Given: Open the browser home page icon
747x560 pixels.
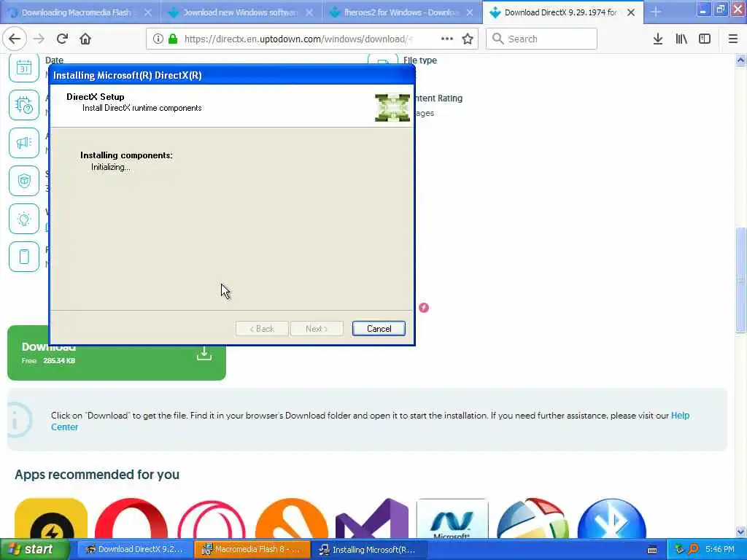Looking at the screenshot, I should [x=85, y=39].
